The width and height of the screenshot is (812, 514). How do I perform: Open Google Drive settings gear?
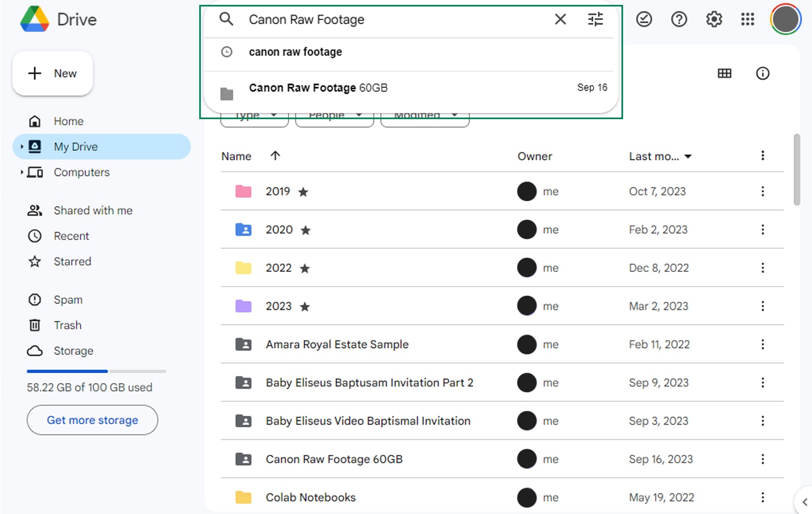713,19
